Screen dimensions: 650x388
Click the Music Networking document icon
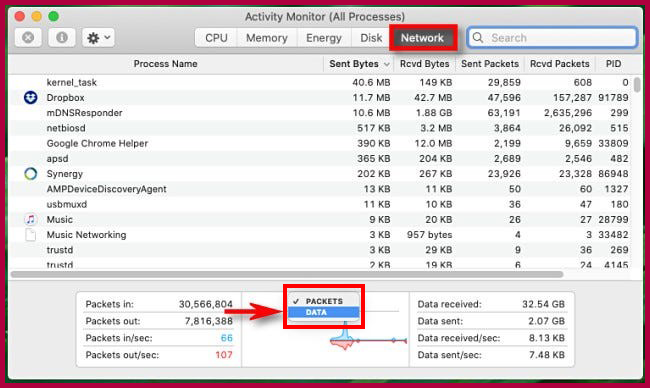coord(31,235)
